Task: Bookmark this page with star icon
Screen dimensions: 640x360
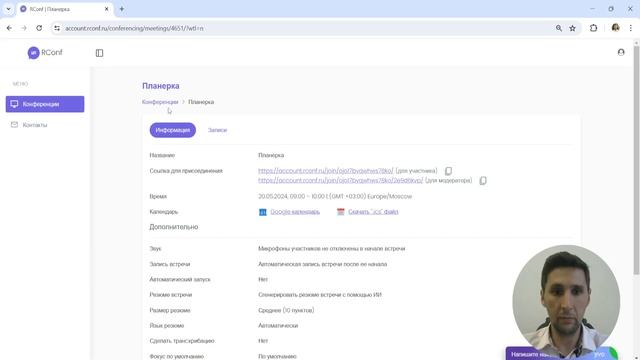Action: [572, 28]
